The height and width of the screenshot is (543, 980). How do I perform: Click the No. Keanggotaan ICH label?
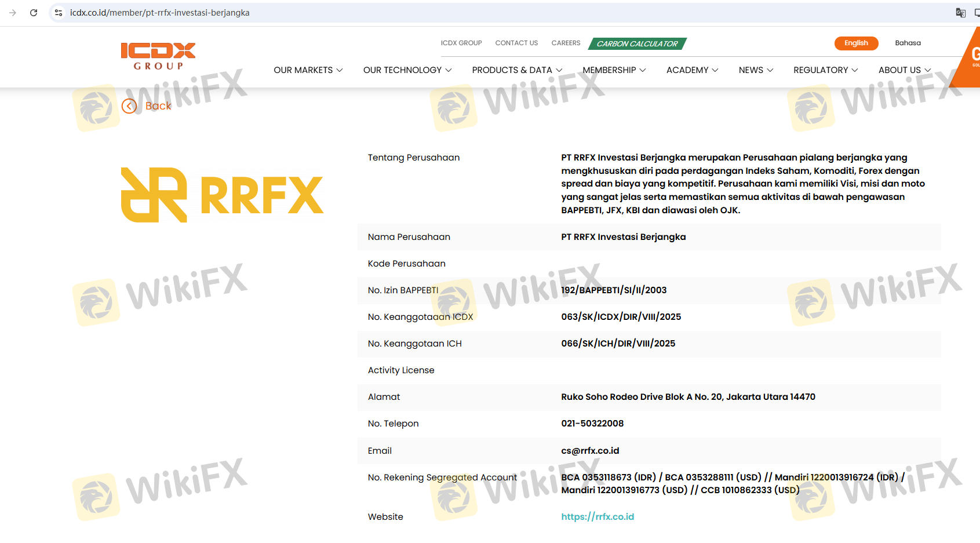(415, 344)
